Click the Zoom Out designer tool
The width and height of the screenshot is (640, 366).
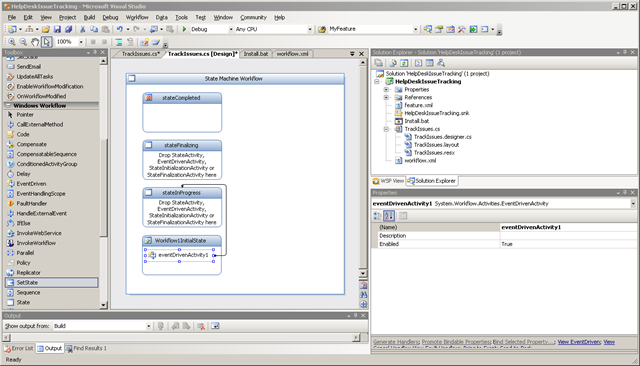click(23, 42)
